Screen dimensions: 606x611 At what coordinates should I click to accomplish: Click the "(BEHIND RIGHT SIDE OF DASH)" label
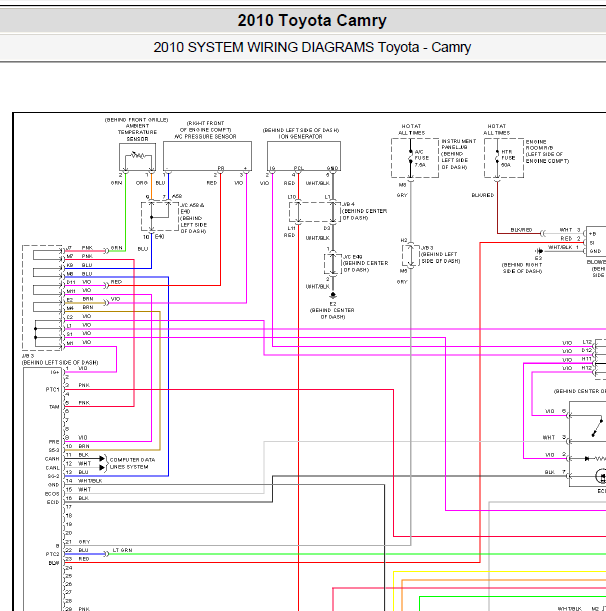tap(522, 268)
